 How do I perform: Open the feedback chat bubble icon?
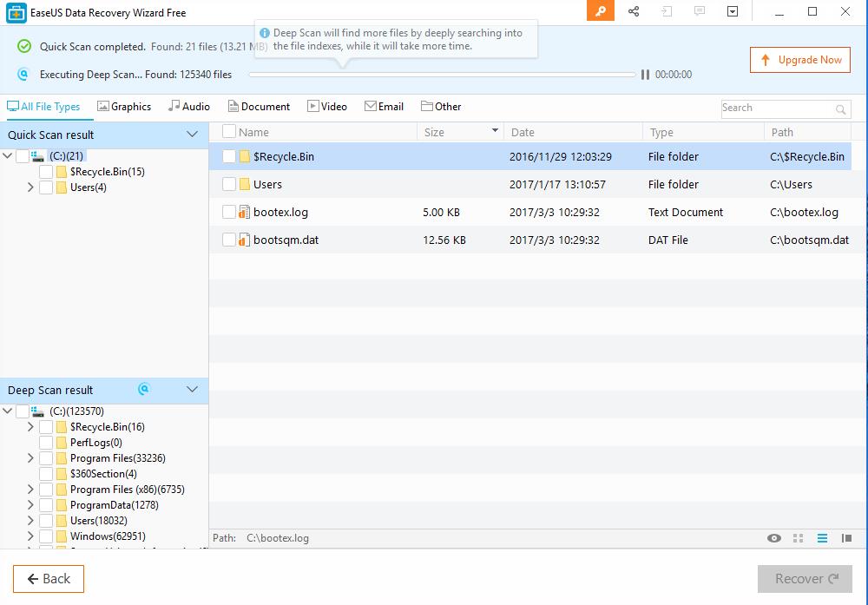(700, 11)
